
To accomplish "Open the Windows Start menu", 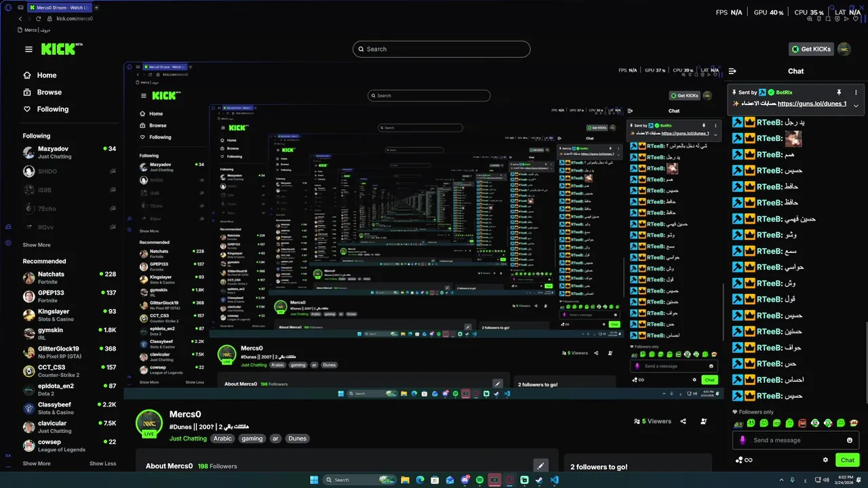I will (x=314, y=480).
